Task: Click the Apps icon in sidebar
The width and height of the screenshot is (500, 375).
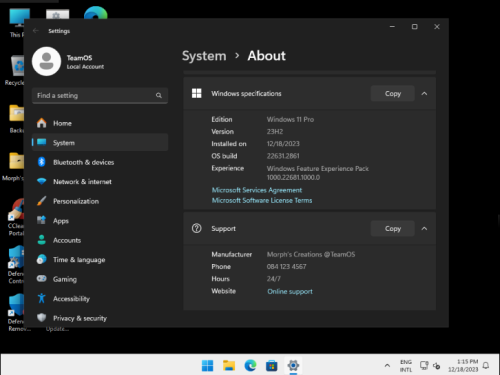Action: [42, 220]
